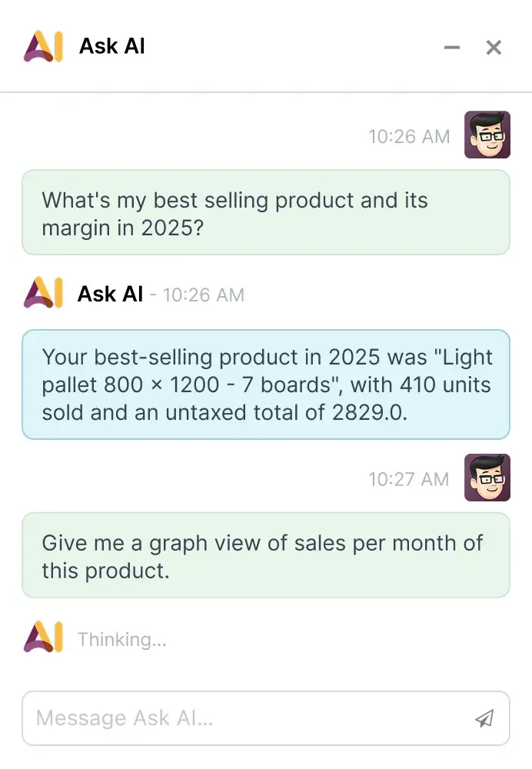Click the user avatar next to 10:27 AM
The width and height of the screenshot is (532, 769).
tap(487, 478)
